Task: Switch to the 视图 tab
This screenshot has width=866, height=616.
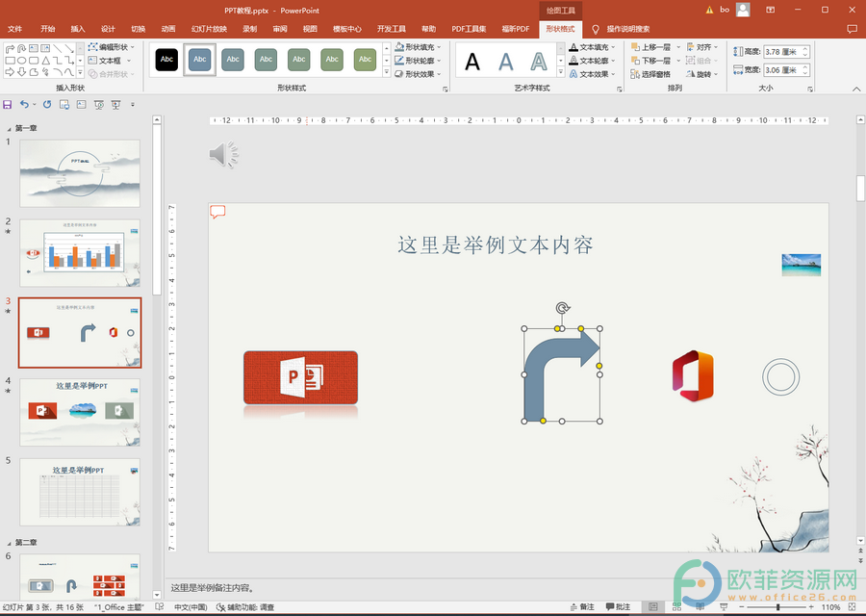Action: tap(310, 29)
